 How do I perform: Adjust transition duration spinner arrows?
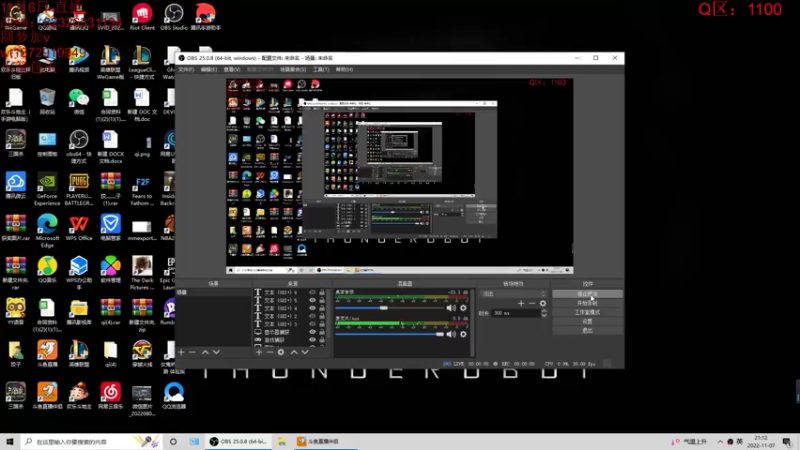pyautogui.click(x=542, y=313)
